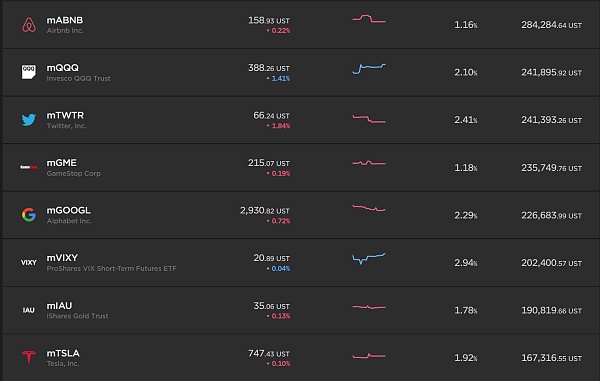The height and width of the screenshot is (381, 600).
Task: View the mVIXY price sparkline chart
Action: pyautogui.click(x=369, y=259)
